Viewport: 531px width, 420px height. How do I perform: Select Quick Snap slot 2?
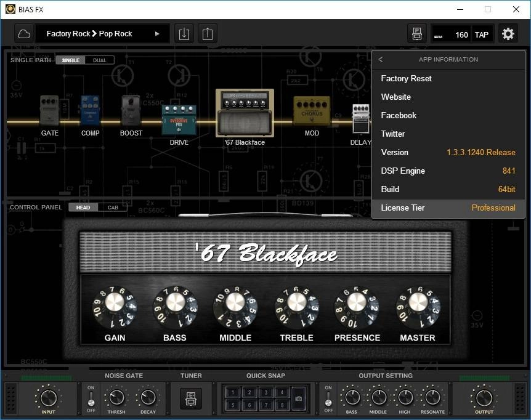pos(249,392)
